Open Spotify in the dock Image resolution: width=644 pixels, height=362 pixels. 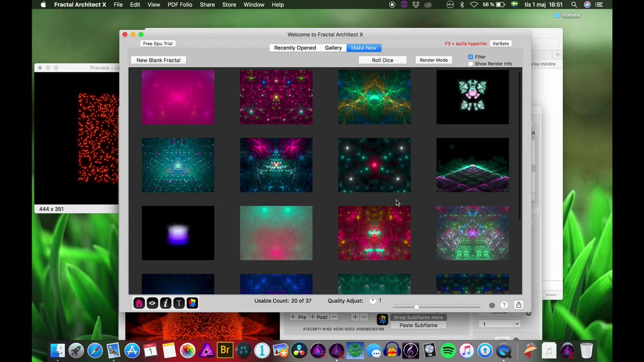pyautogui.click(x=448, y=350)
